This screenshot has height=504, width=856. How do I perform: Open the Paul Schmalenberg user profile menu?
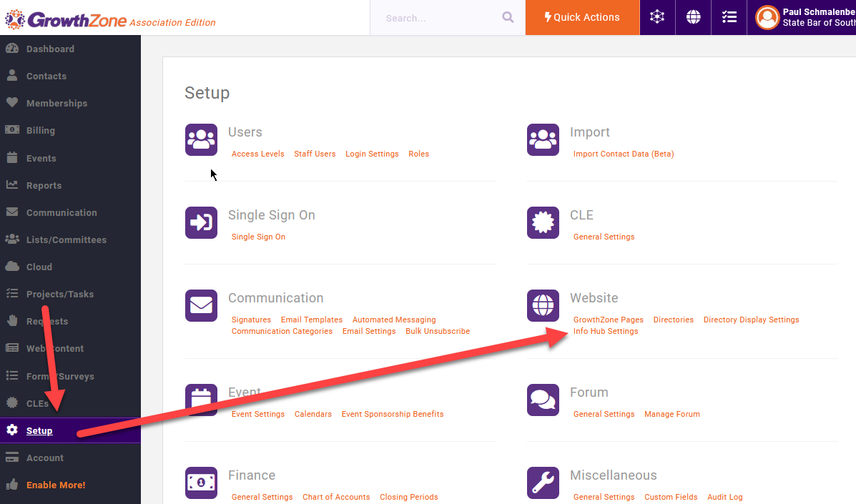coord(805,17)
